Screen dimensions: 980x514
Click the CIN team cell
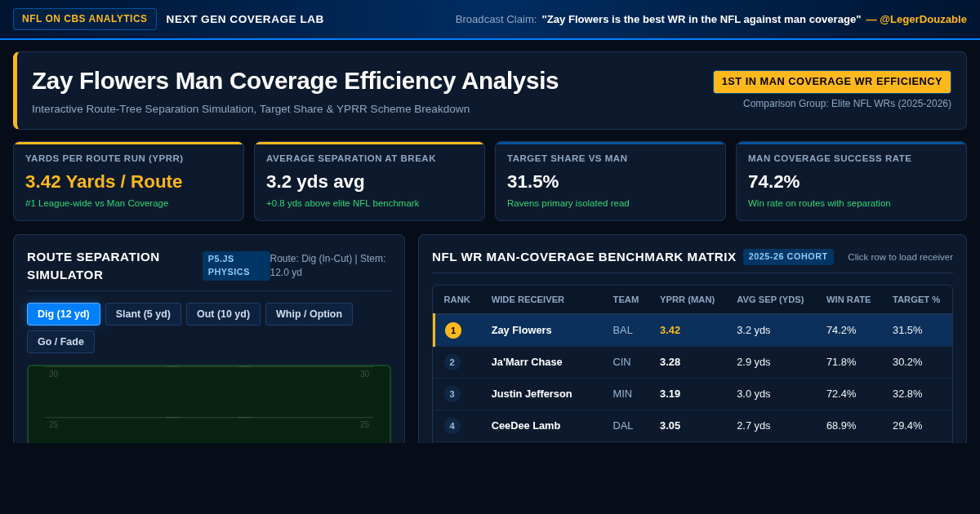(x=622, y=362)
